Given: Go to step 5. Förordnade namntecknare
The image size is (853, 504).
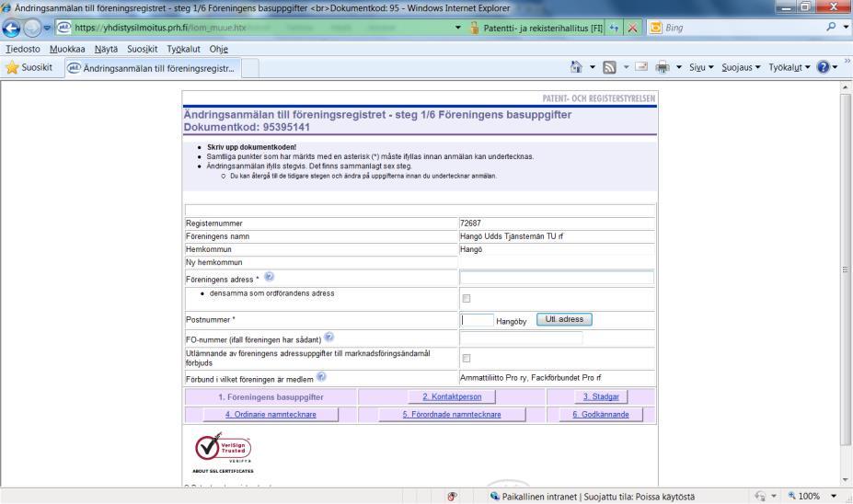Looking at the screenshot, I should pos(452,414).
